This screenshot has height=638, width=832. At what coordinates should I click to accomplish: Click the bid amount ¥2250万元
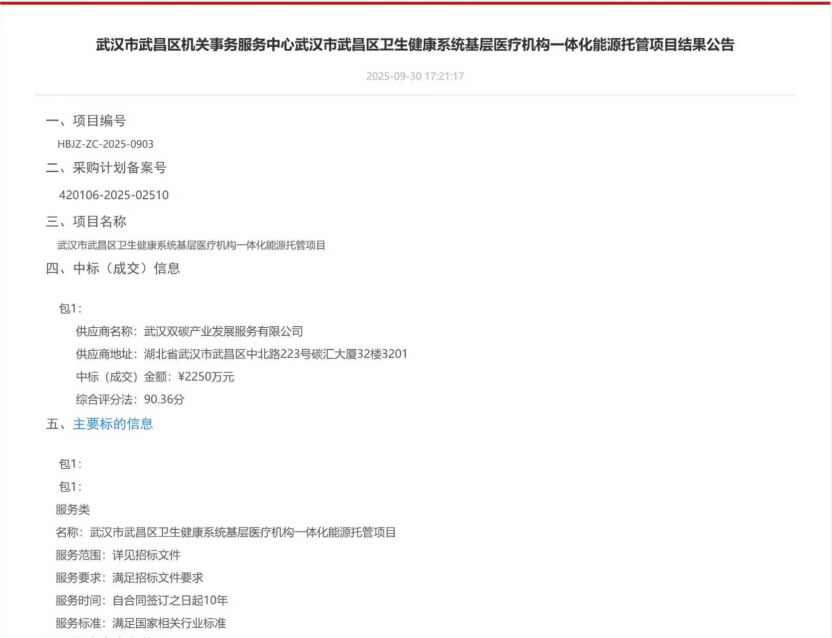point(206,377)
